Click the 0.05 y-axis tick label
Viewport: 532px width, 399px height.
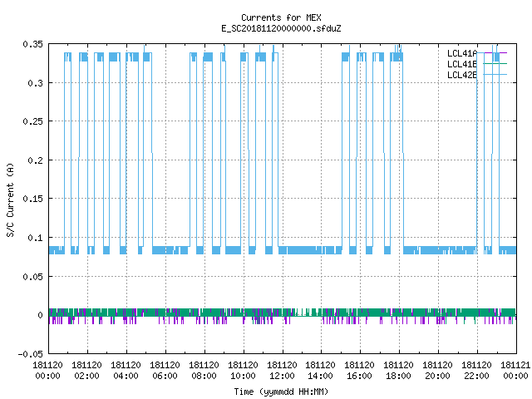tap(33, 277)
